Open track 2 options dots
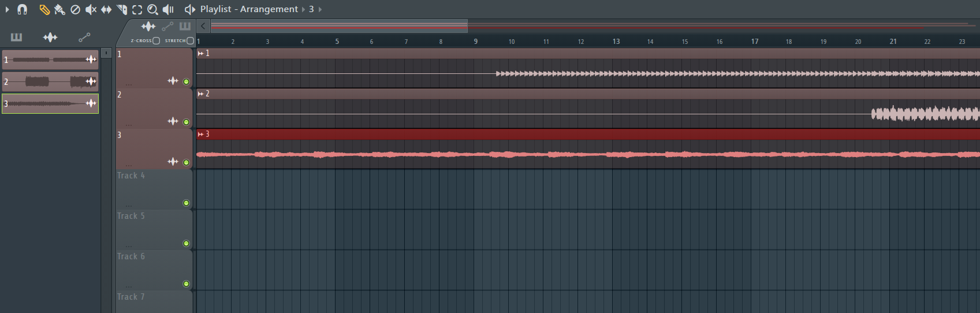Screen dimensions: 980x313 click(128, 125)
